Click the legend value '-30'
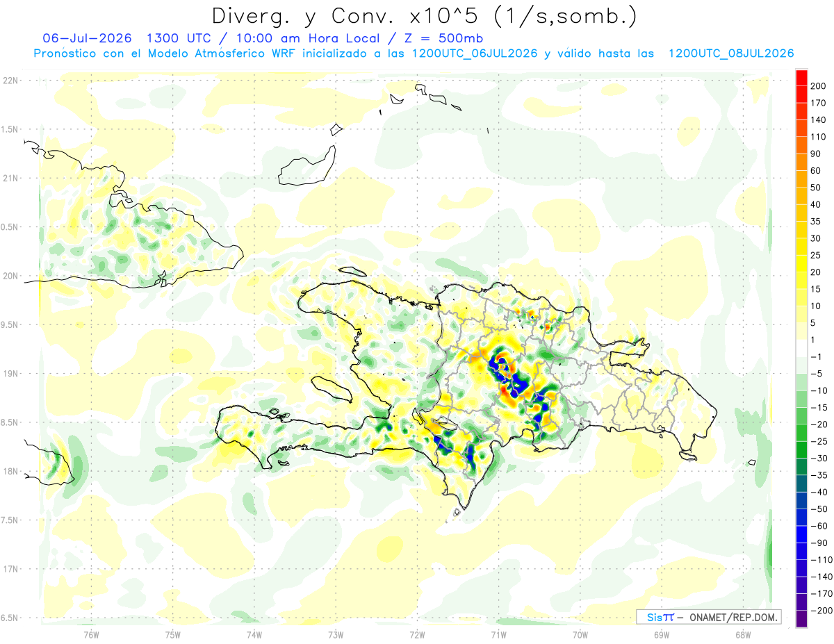Viewport: 834px width, 644px height. (x=819, y=458)
